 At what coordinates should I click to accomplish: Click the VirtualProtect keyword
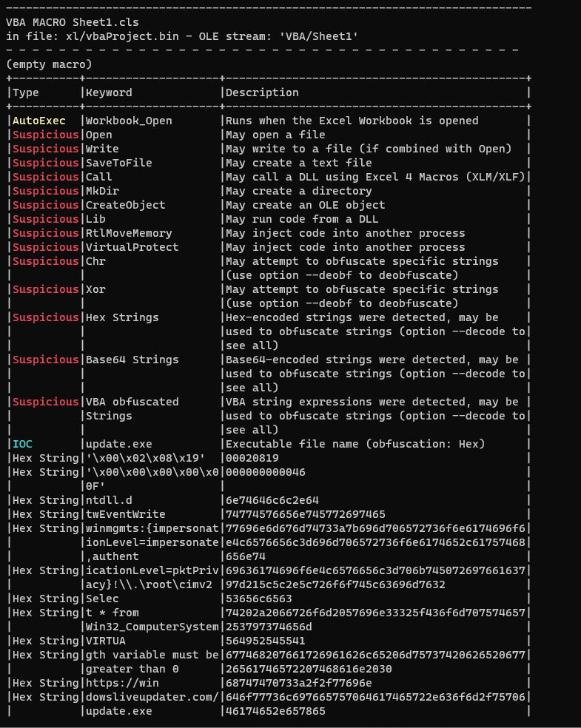(132, 247)
